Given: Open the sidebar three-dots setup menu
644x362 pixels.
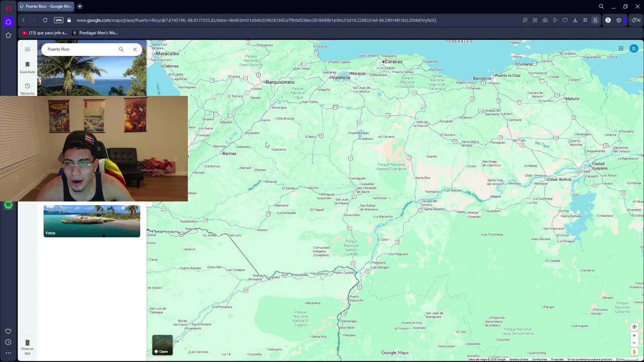Looking at the screenshot, I should coord(8,353).
